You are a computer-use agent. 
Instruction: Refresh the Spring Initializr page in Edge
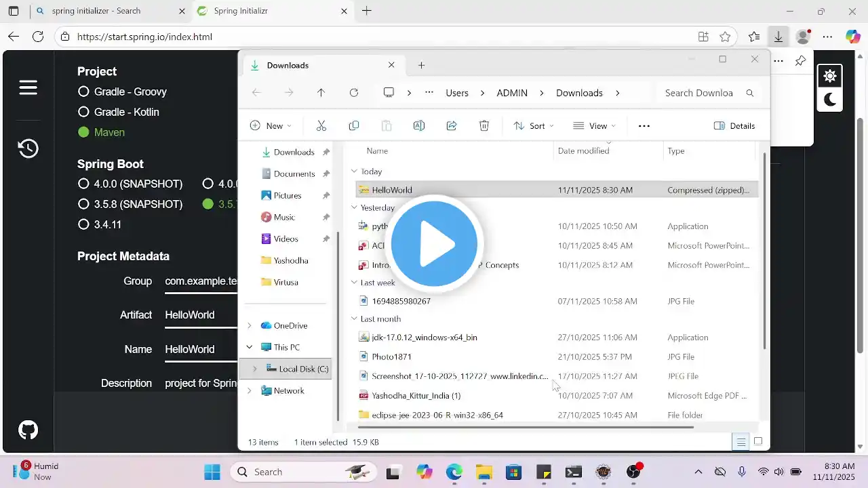[38, 37]
